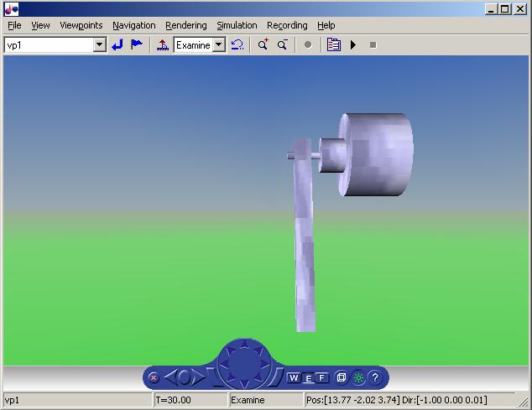Switch to Examine mode with E button
This screenshot has width=532, height=410.
click(309, 378)
